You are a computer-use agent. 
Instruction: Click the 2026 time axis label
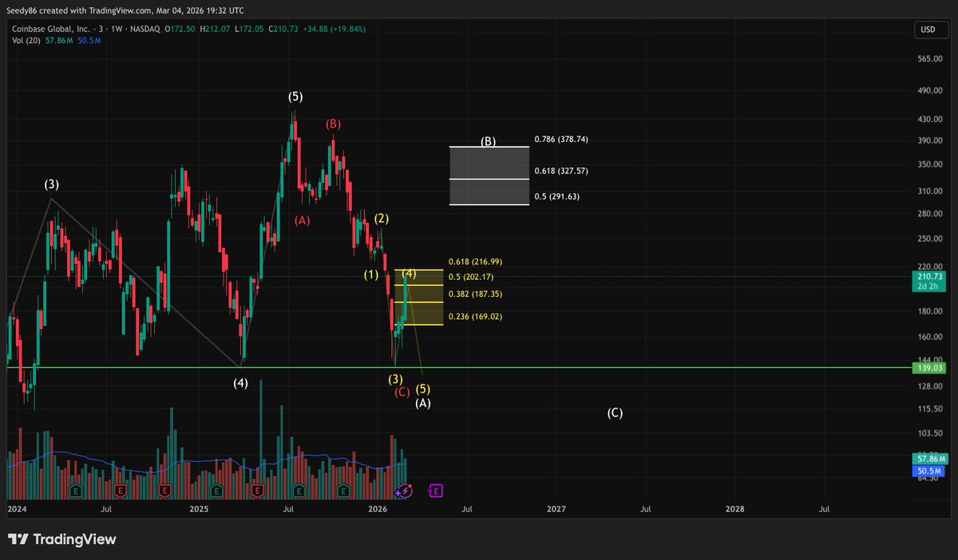coord(378,508)
